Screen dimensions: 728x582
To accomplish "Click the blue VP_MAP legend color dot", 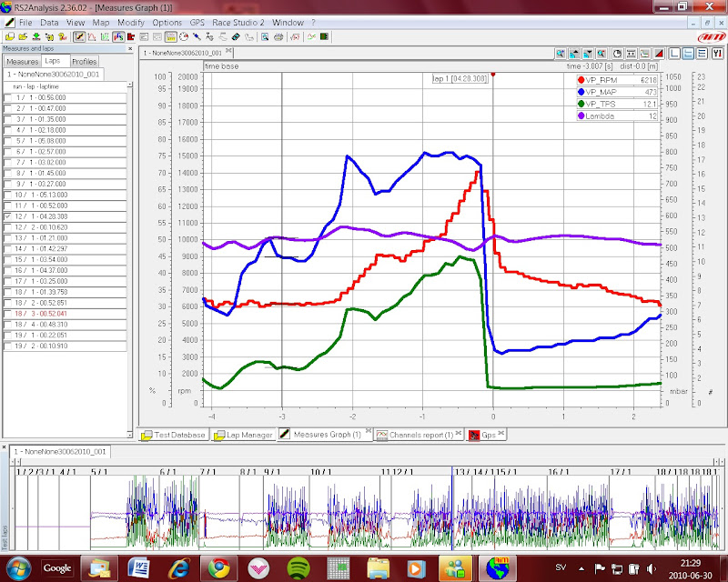I will [581, 93].
